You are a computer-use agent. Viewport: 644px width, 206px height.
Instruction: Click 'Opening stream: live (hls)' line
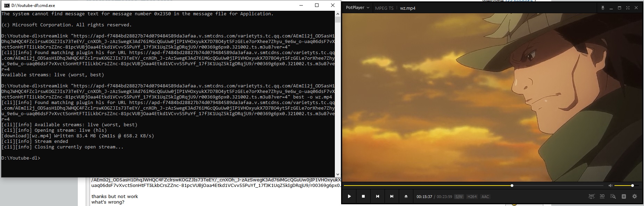[54, 130]
